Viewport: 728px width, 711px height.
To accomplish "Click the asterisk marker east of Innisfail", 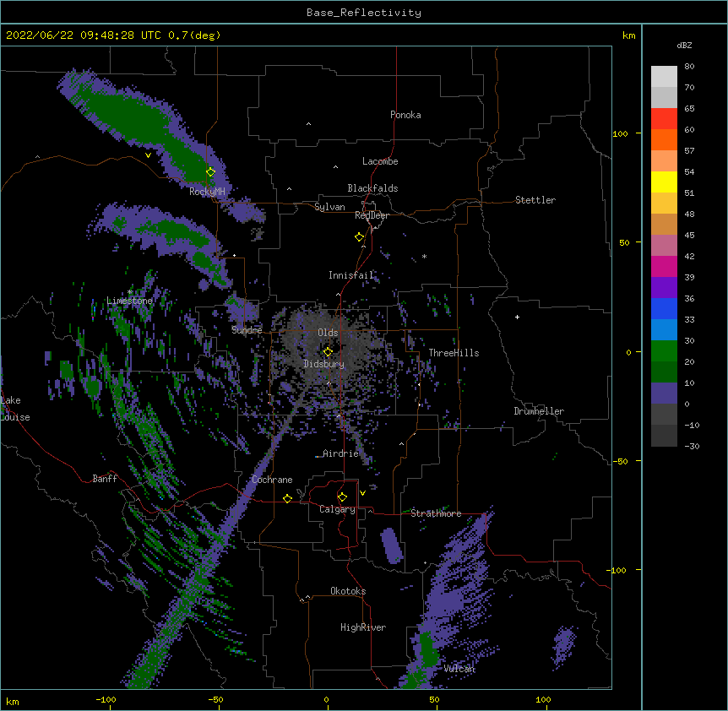I will tap(424, 256).
